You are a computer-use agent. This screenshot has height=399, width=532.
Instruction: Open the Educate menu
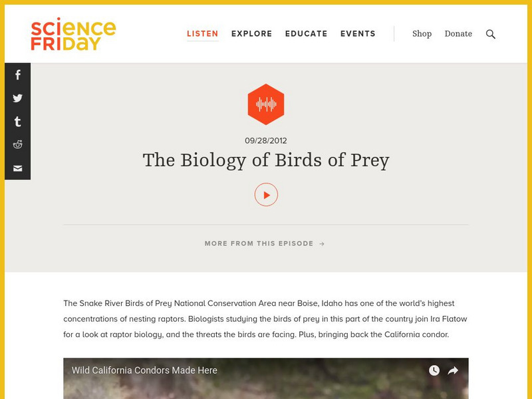tap(307, 34)
